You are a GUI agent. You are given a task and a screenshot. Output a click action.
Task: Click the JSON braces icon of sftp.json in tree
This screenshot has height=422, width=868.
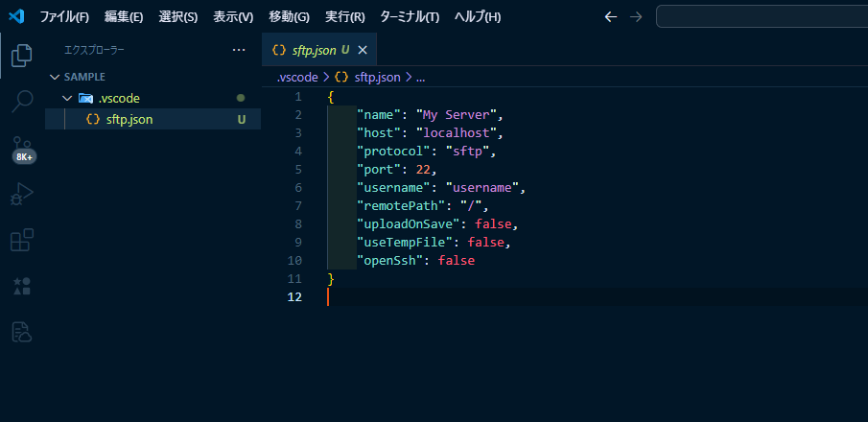tap(94, 119)
